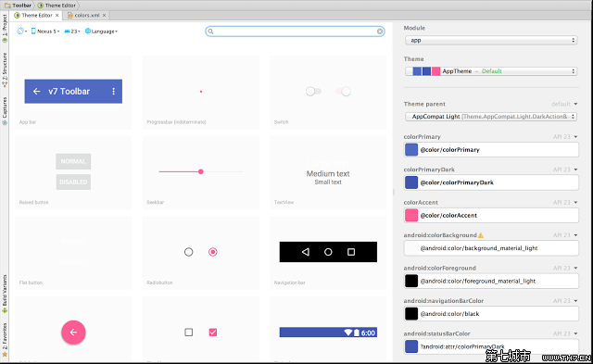Clear the theme search field
593x364 pixels.
(380, 31)
